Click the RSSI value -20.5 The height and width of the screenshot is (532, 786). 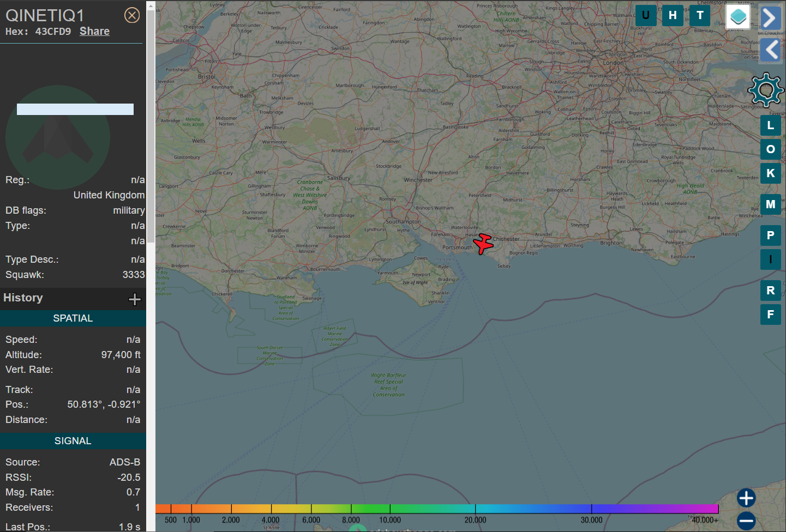coord(129,477)
